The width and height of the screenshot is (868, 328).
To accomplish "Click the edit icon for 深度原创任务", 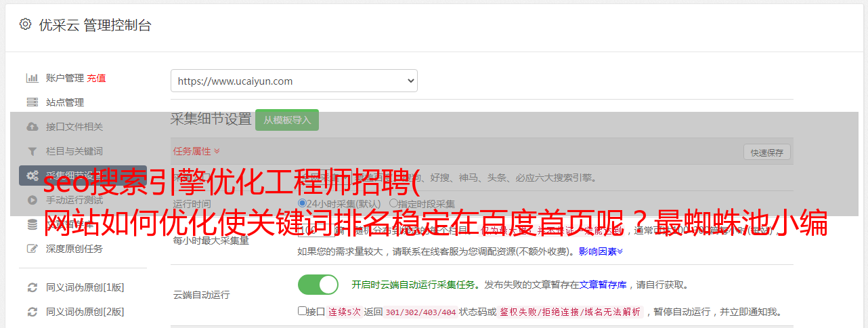I will (32, 249).
